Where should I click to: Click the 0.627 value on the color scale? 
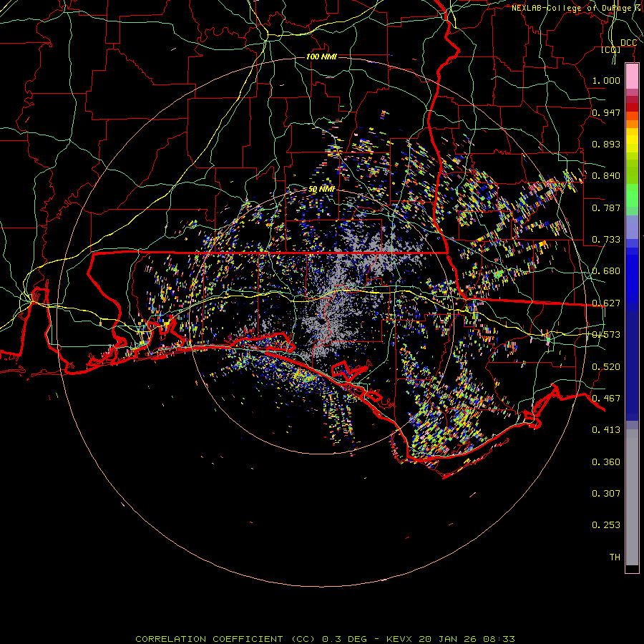(606, 303)
